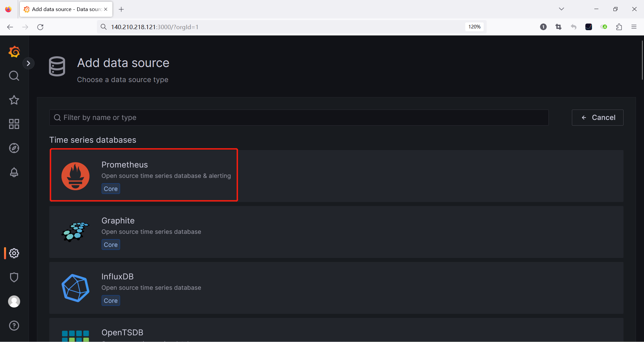Open the Help question mark icon
Screen dimensions: 644x342
[14, 326]
